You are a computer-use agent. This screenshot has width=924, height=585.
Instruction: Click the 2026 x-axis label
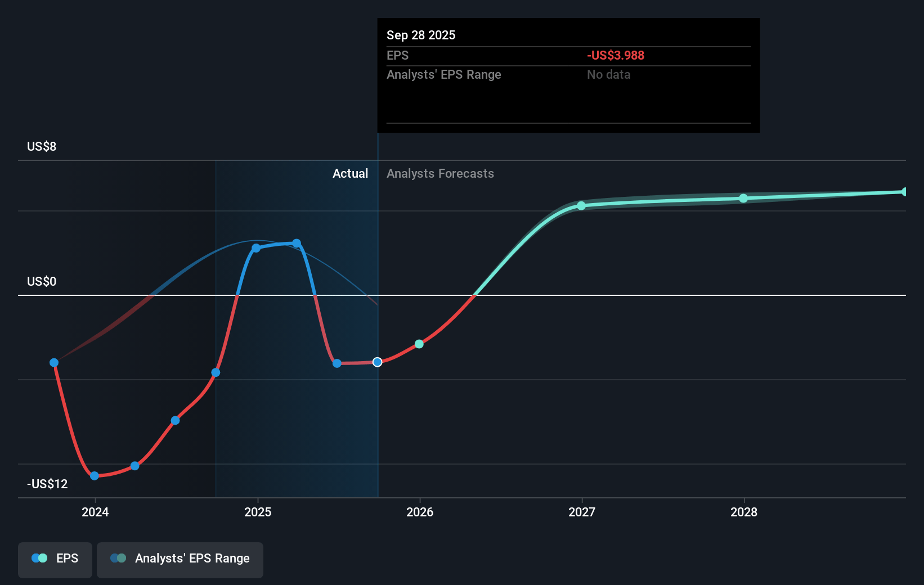pyautogui.click(x=420, y=512)
